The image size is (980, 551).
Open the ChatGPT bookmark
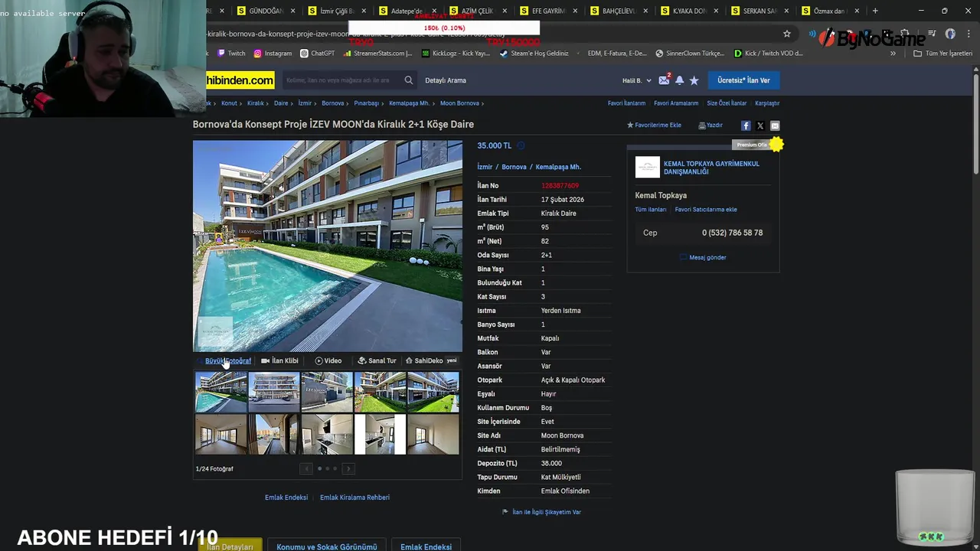pyautogui.click(x=318, y=54)
